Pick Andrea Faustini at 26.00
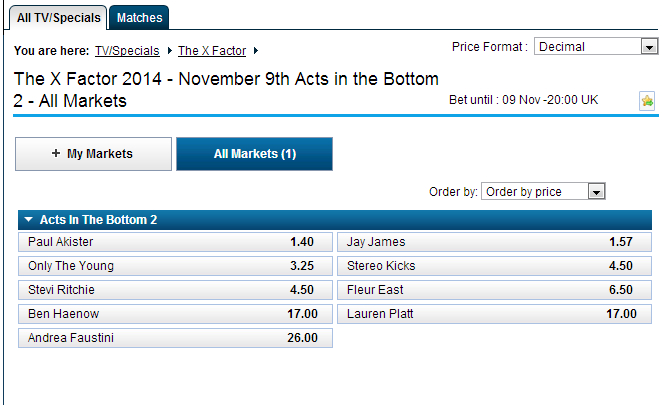This screenshot has height=405, width=662. [x=175, y=338]
